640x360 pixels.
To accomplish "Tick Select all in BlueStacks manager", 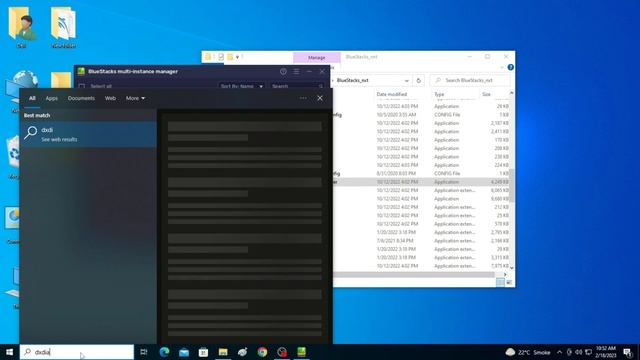I will (82, 86).
